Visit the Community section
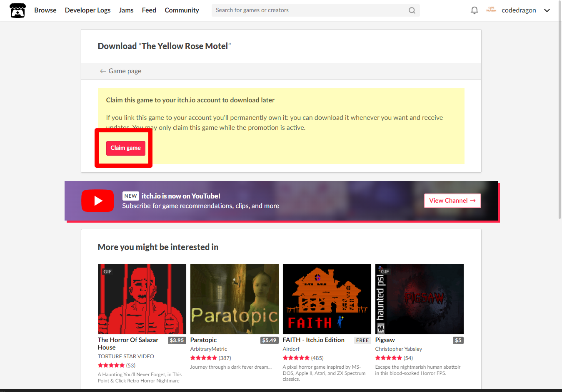Image resolution: width=562 pixels, height=392 pixels. [x=182, y=10]
